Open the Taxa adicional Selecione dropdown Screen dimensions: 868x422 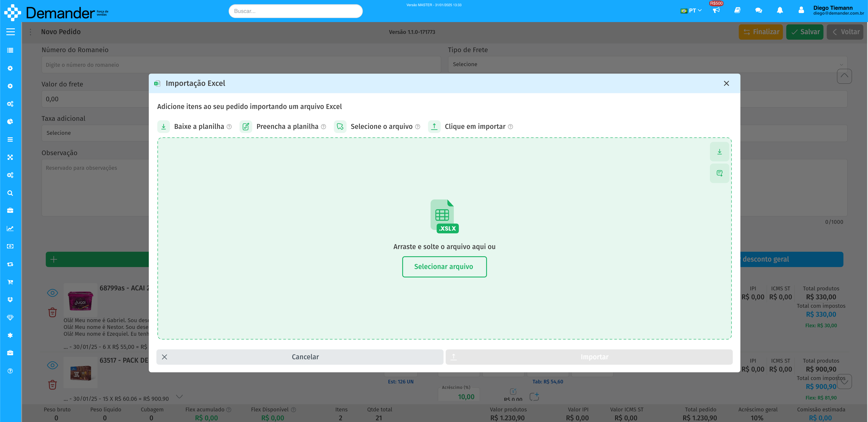pyautogui.click(x=95, y=133)
